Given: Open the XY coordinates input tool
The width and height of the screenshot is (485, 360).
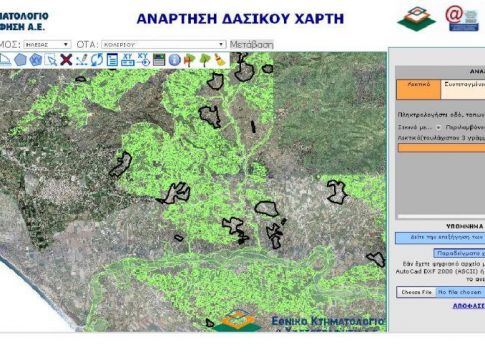Looking at the screenshot, I should 128,60.
